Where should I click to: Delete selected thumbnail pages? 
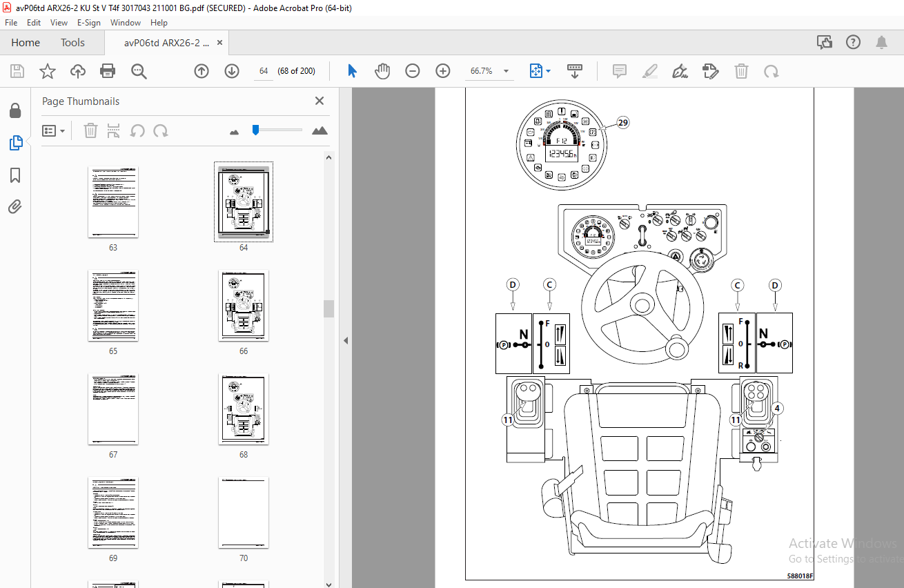[x=90, y=130]
